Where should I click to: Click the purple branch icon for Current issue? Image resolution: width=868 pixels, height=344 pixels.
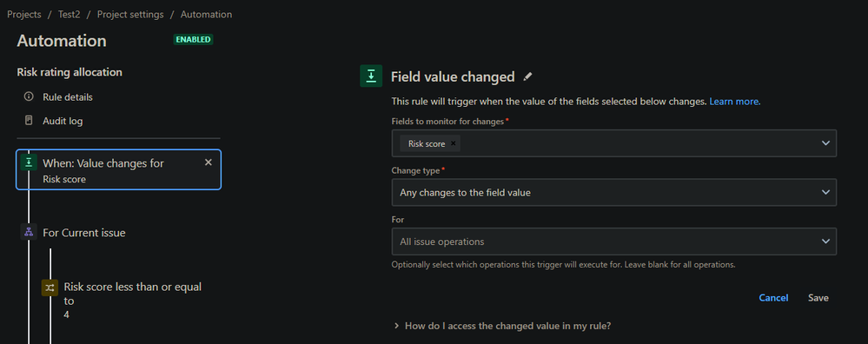point(29,232)
